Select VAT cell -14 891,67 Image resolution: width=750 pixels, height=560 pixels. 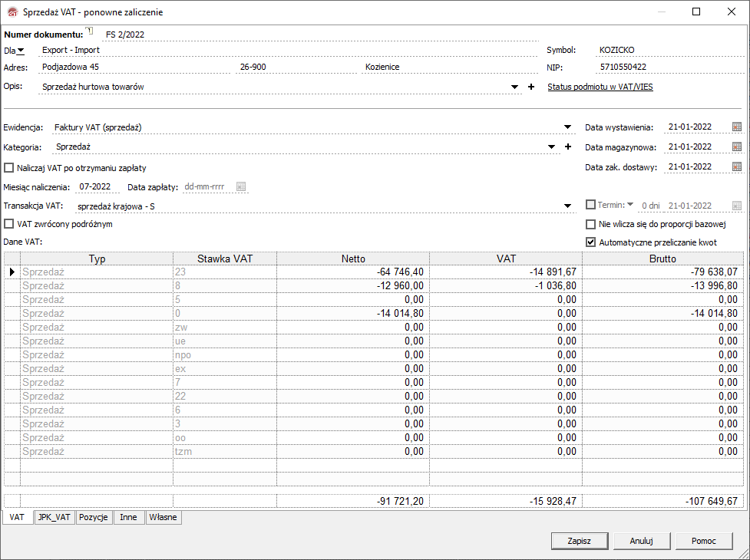tap(506, 272)
